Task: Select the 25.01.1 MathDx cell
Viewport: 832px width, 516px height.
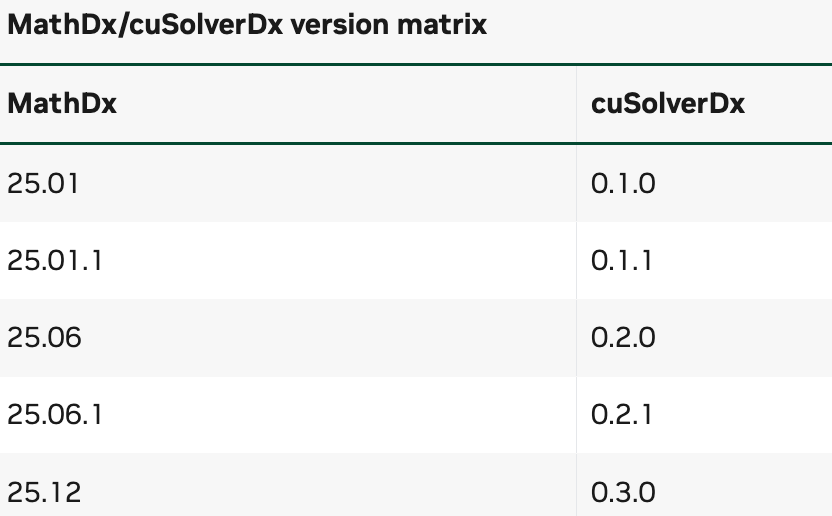Action: pyautogui.click(x=55, y=260)
